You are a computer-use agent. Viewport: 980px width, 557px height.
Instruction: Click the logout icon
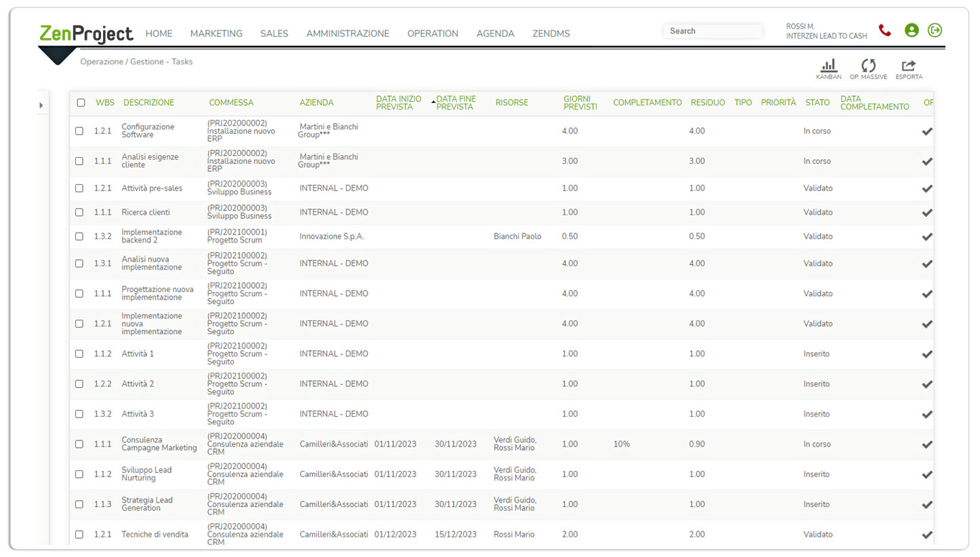[x=935, y=30]
